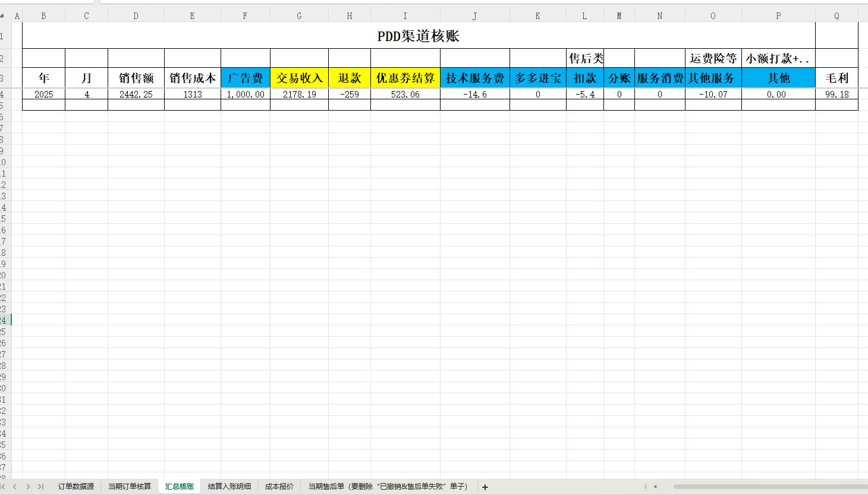This screenshot has width=868, height=495.
Task: Go to previous sheet navigation arrow
Action: point(15,487)
